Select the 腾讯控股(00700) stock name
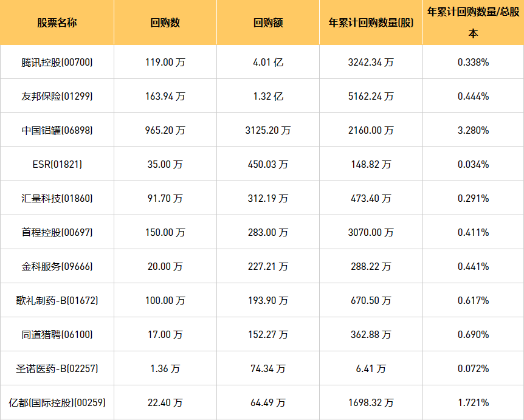Screen dimensions: 524x420 coord(57,62)
